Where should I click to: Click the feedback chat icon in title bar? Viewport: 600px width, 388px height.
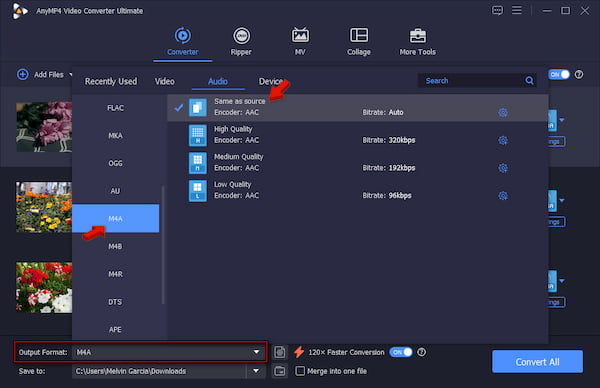497,10
